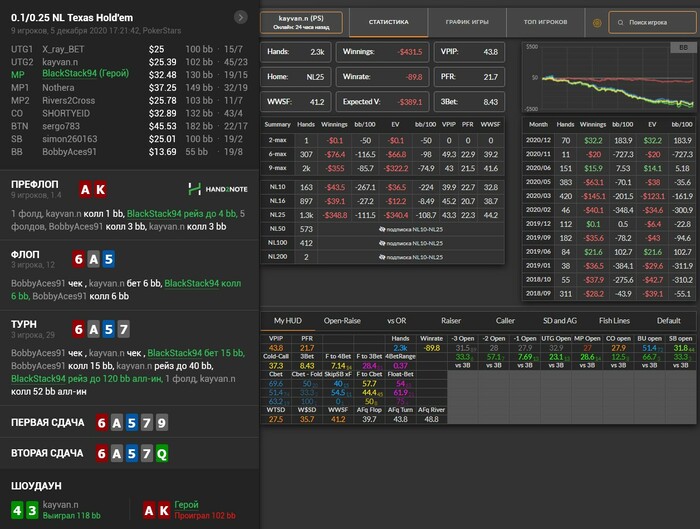Switch to the SD and AG tab
Screen dimensions: 700x529
click(560, 321)
